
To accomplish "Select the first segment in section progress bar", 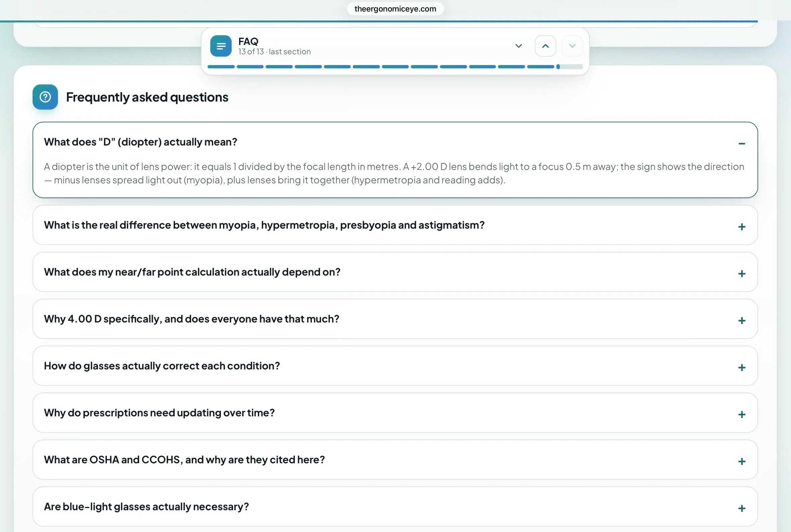I will [221, 67].
